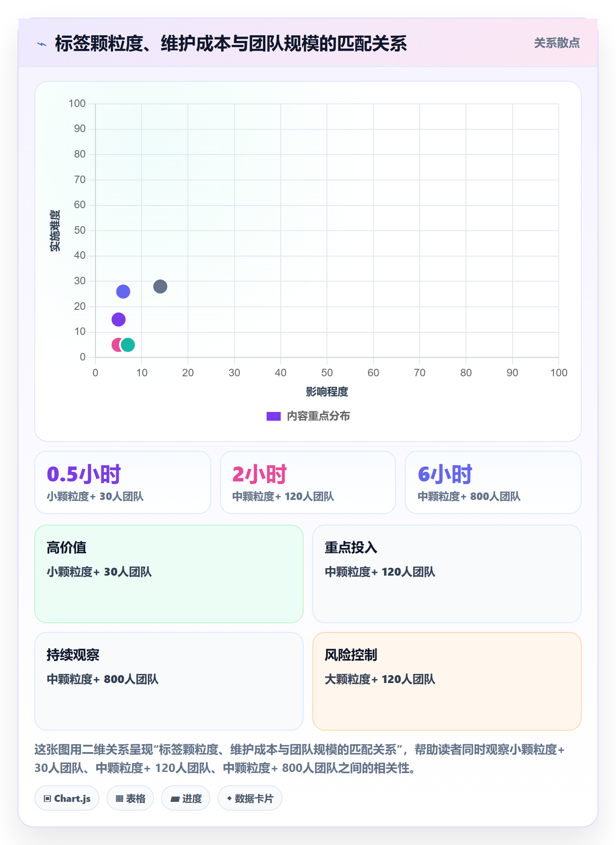Screen dimensions: 616x845
Task: Click the main title 标签颗粒度、维护成本与团队规模的匹配关系
Action: (231, 44)
